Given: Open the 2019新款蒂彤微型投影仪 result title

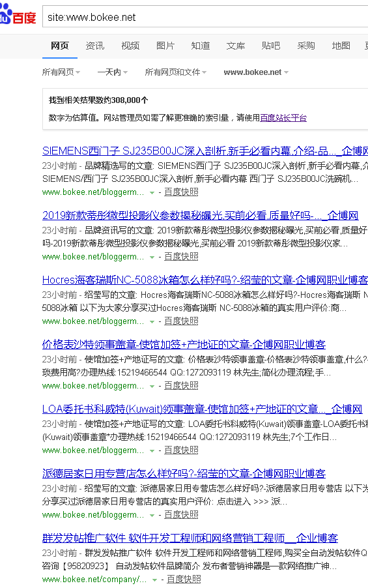Looking at the screenshot, I should [201, 215].
